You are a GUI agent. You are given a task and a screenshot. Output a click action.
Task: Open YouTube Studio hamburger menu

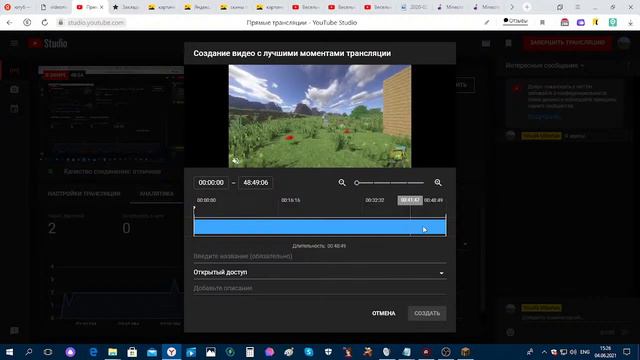pos(14,43)
